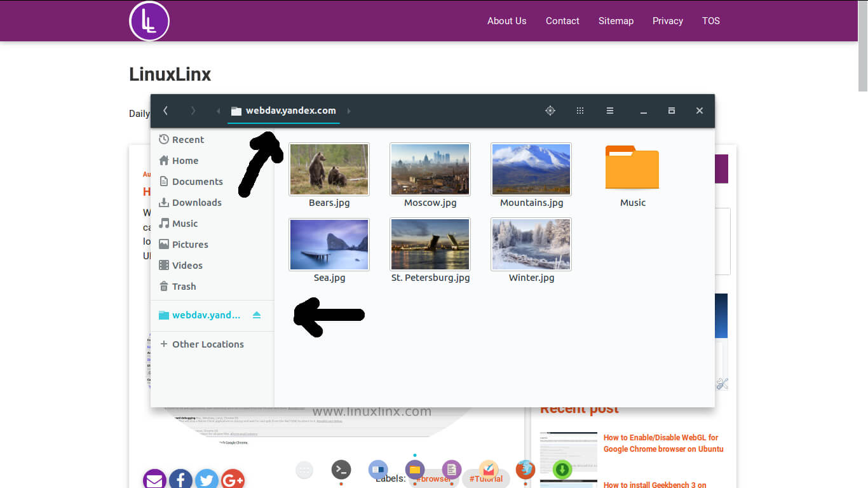Image resolution: width=868 pixels, height=488 pixels.
Task: Open the file manager search target icon
Action: point(550,111)
